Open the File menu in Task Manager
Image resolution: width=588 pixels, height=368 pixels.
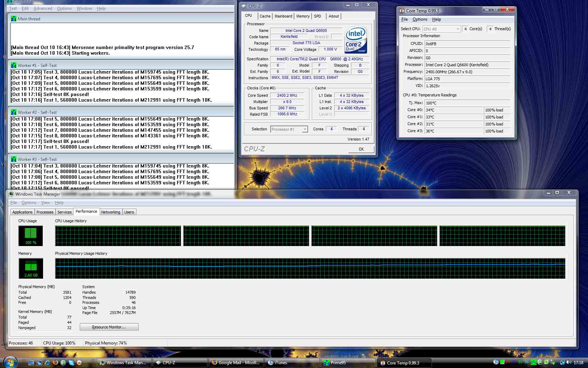point(14,203)
